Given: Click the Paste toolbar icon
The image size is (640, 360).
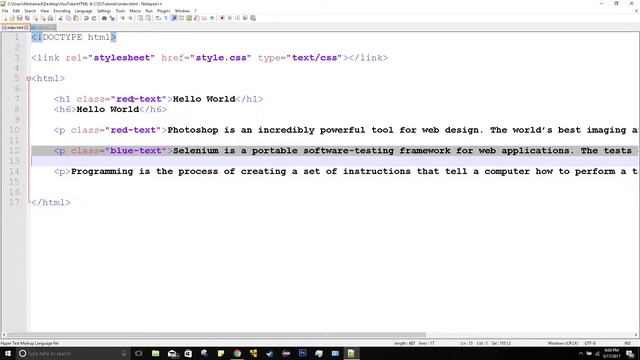Looking at the screenshot, I should click(76, 18).
